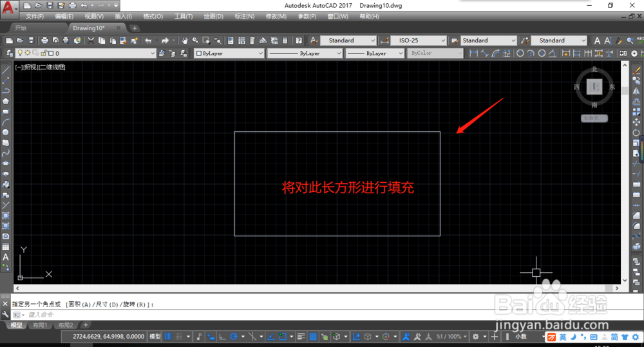This screenshot has height=347, width=644.
Task: Click the Text Style icon beside Standard
Action: pyautogui.click(x=314, y=41)
